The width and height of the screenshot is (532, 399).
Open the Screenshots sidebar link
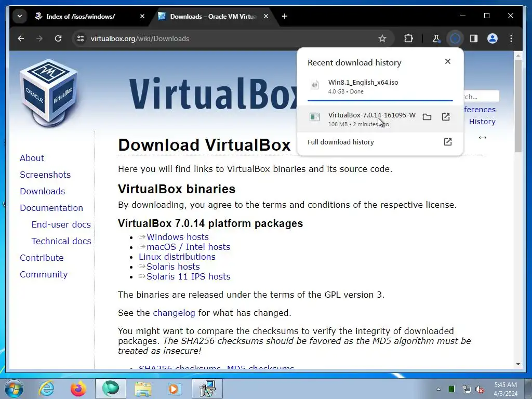(x=45, y=175)
